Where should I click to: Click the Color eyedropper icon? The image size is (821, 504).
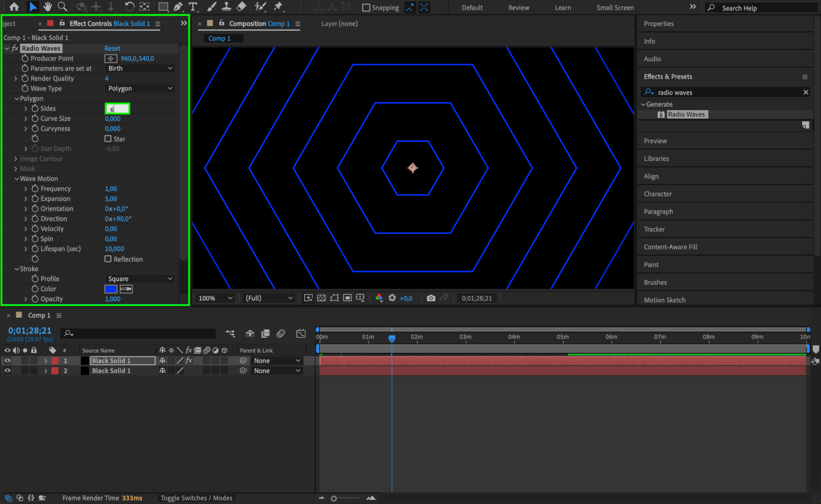pyautogui.click(x=126, y=289)
